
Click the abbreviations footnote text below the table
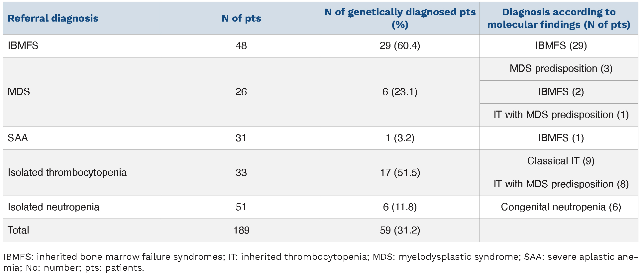pos(320,262)
